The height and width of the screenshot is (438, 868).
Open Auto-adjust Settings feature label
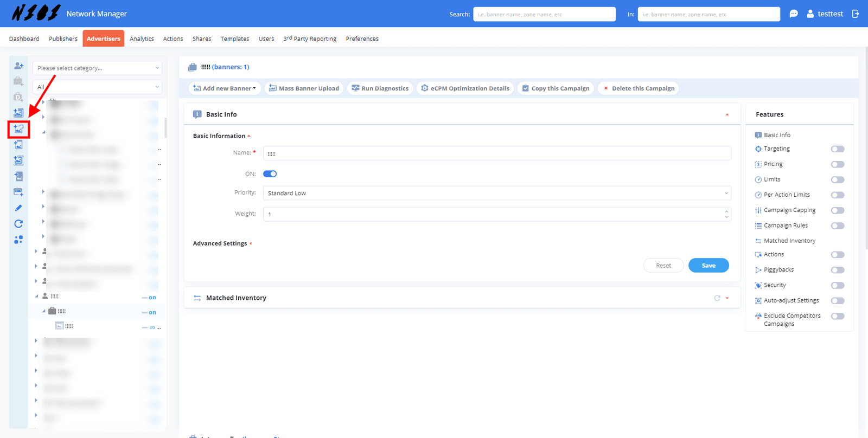(792, 300)
